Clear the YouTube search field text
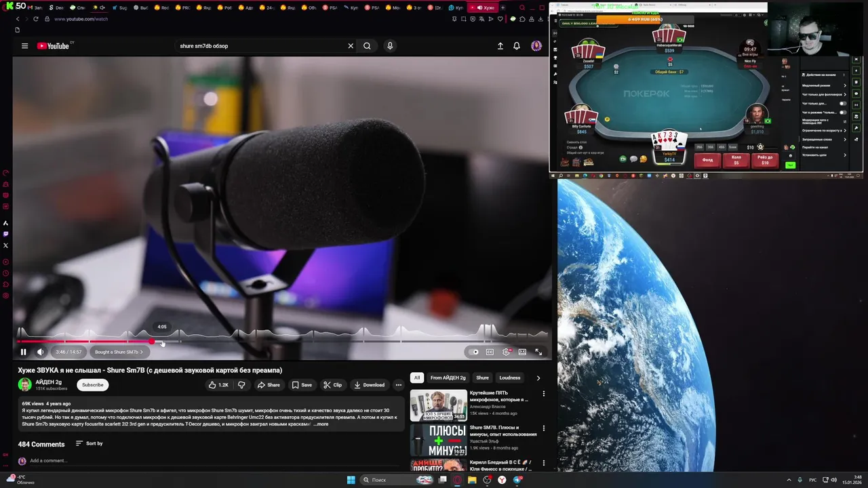The height and width of the screenshot is (488, 868). point(351,46)
